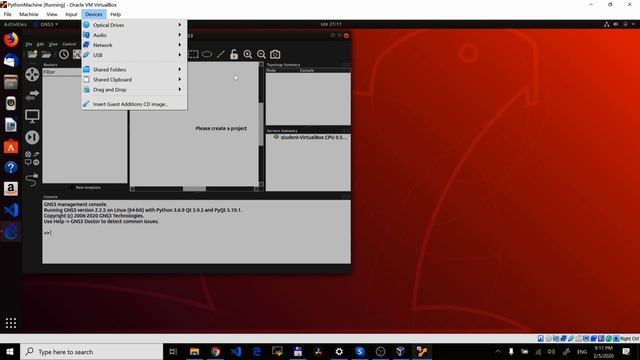
Task: Browse end devices monitor icon
Action: point(32,116)
